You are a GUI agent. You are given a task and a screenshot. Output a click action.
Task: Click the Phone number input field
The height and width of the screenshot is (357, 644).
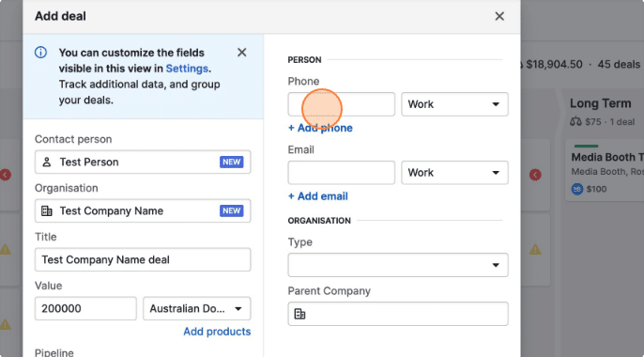(342, 104)
